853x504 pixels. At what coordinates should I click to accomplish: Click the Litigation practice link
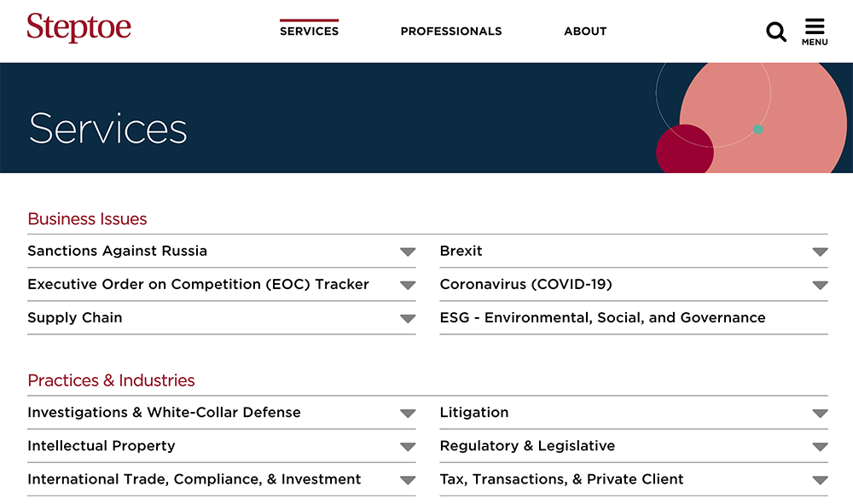[474, 413]
